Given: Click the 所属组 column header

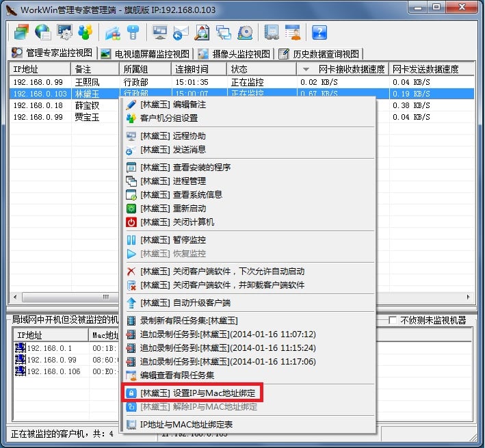Looking at the screenshot, I should tap(146, 69).
